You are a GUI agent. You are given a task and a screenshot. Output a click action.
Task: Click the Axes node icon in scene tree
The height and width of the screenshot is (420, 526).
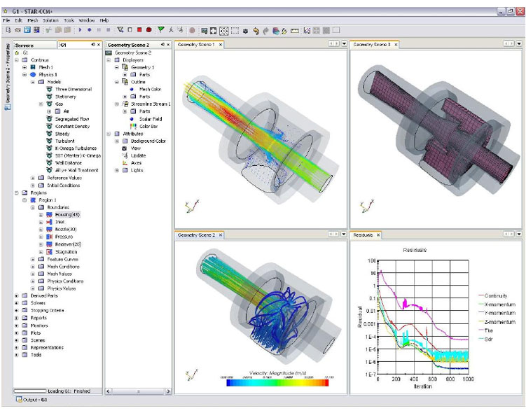125,163
